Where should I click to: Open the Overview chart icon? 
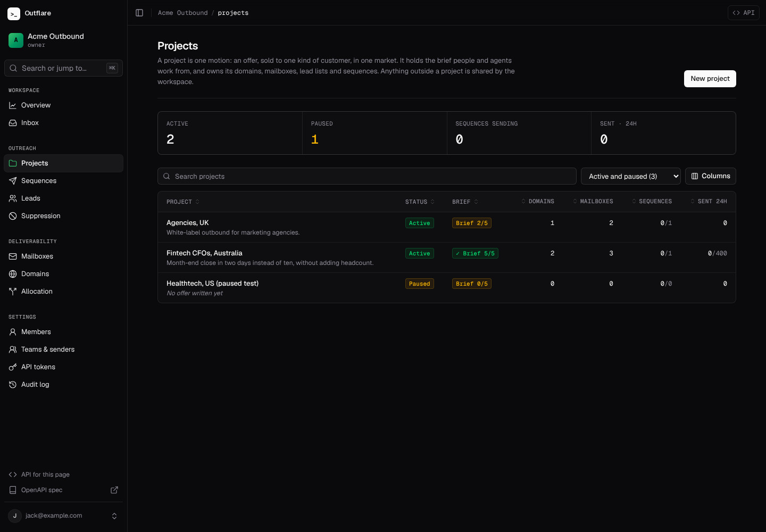tap(13, 105)
